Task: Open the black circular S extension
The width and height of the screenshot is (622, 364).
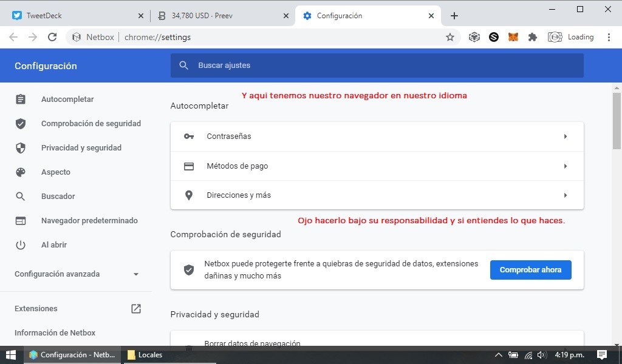Action: point(493,37)
